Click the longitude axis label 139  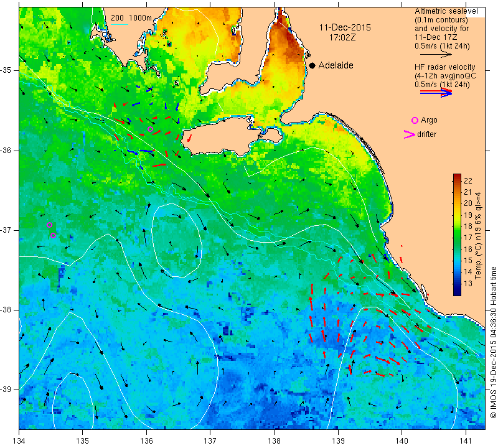coord(338,441)
